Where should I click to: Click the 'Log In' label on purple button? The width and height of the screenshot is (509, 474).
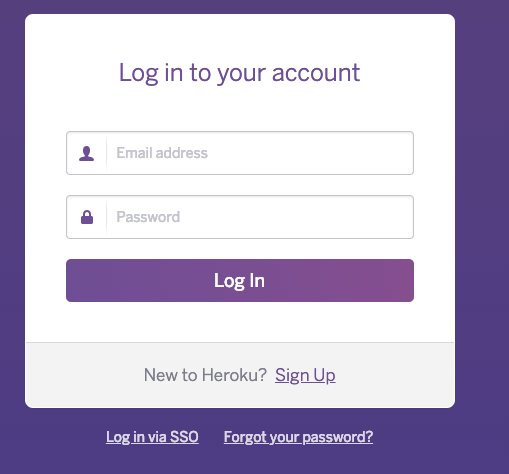click(x=239, y=281)
